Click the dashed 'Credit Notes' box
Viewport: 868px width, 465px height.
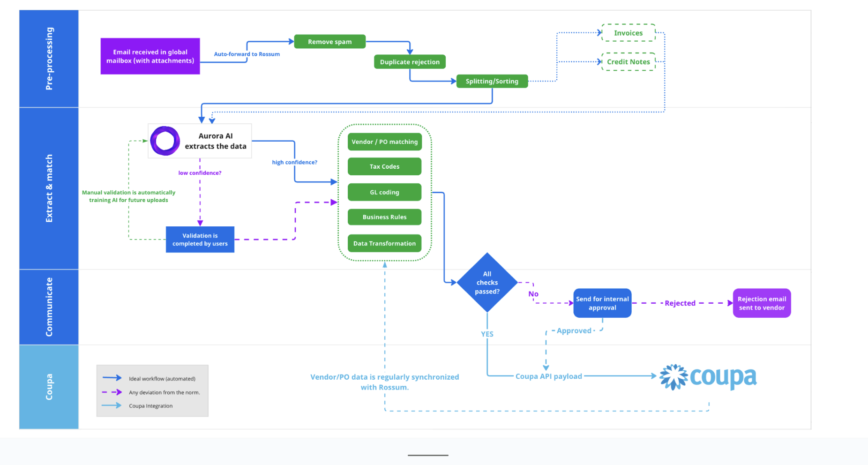coord(629,62)
